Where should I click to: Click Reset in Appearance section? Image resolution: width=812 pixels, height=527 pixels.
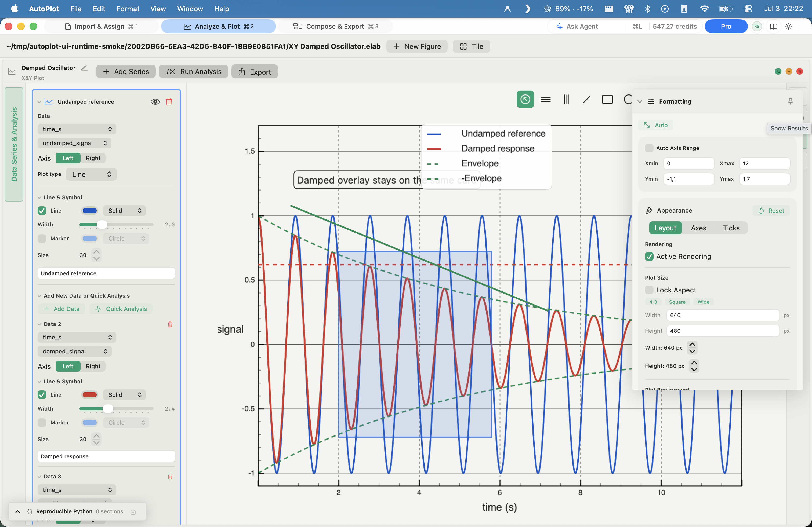tap(771, 210)
